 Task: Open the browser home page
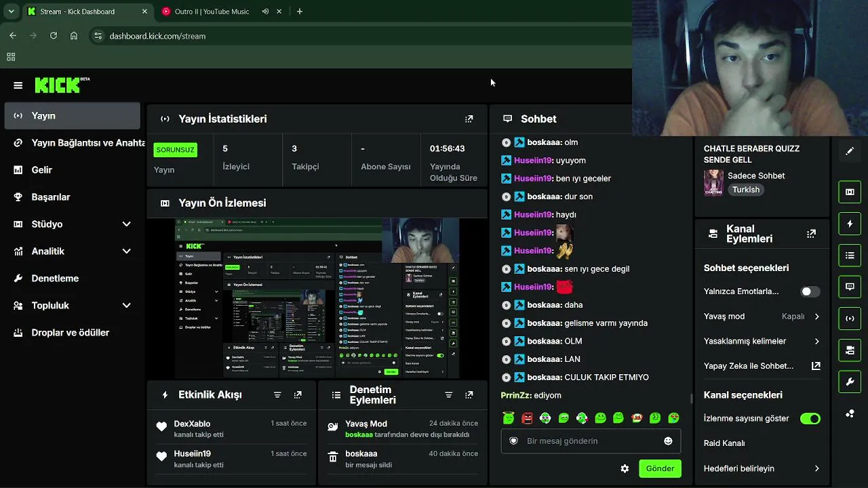pos(74,36)
